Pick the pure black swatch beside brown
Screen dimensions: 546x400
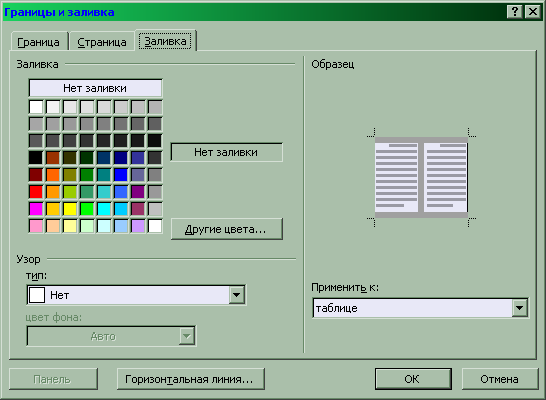coord(36,158)
